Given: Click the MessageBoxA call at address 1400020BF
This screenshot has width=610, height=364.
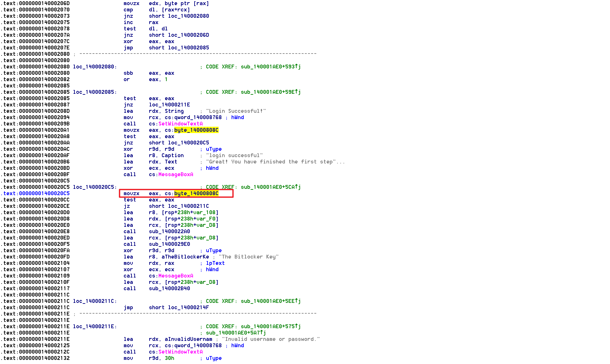Looking at the screenshot, I should click(x=176, y=174).
